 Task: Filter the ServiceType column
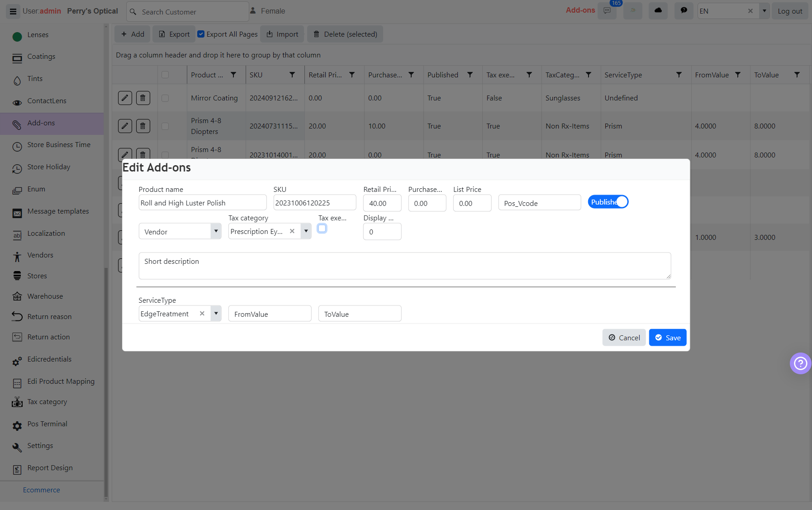click(x=679, y=75)
